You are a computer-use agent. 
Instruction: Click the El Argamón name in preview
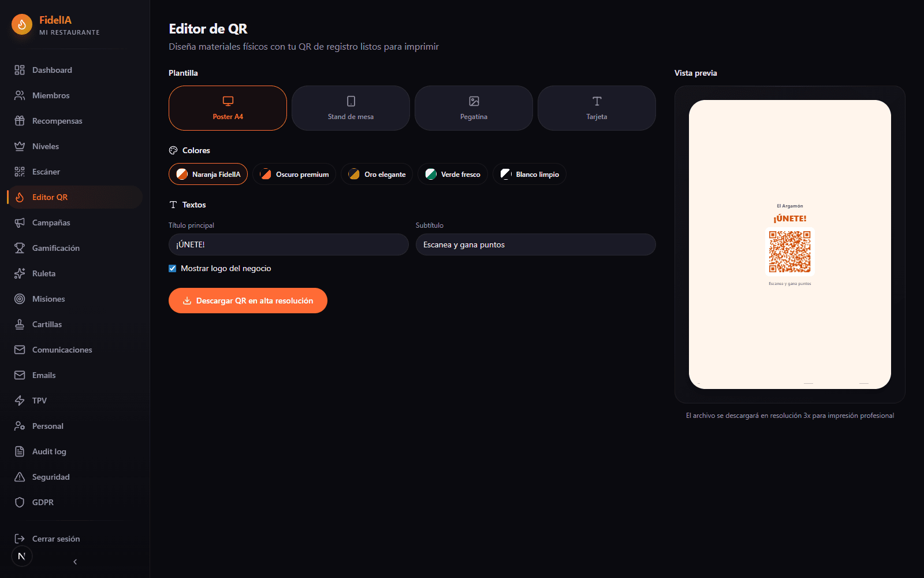click(x=790, y=206)
